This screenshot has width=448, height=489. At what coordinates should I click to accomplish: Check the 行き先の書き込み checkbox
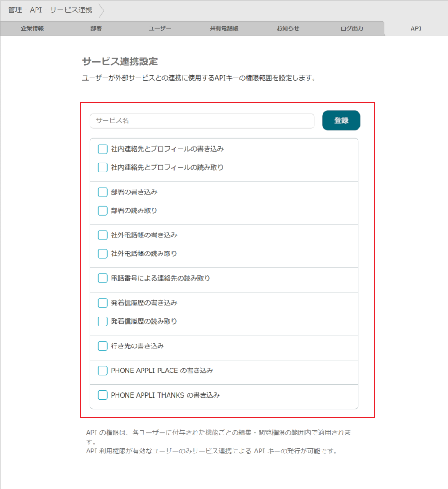102,346
